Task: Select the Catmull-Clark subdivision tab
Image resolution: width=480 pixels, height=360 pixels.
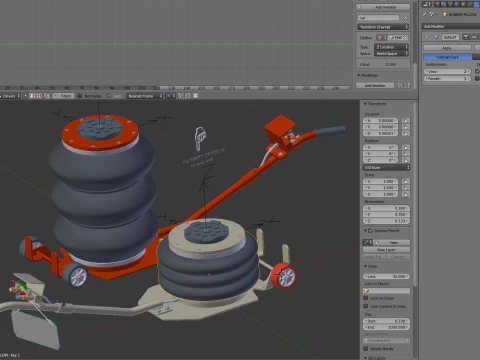Action: [x=447, y=57]
